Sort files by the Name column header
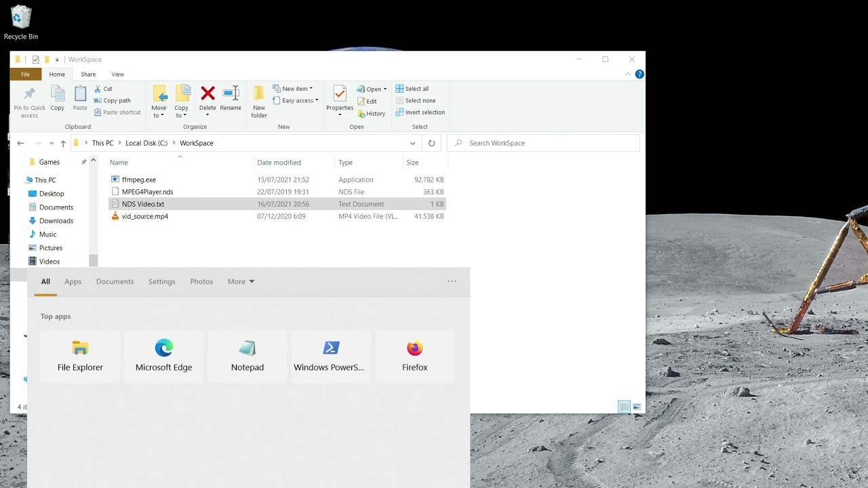This screenshot has width=868, height=488. 181,163
